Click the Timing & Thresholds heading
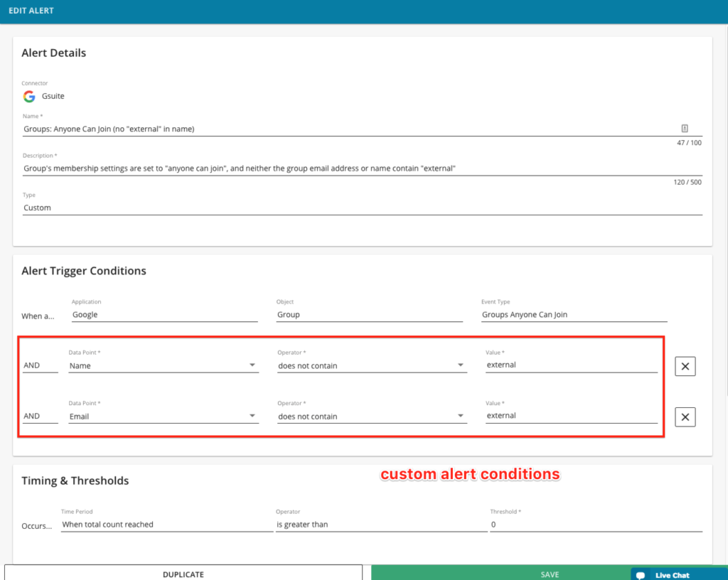Screen dimensions: 728x580 pos(75,480)
